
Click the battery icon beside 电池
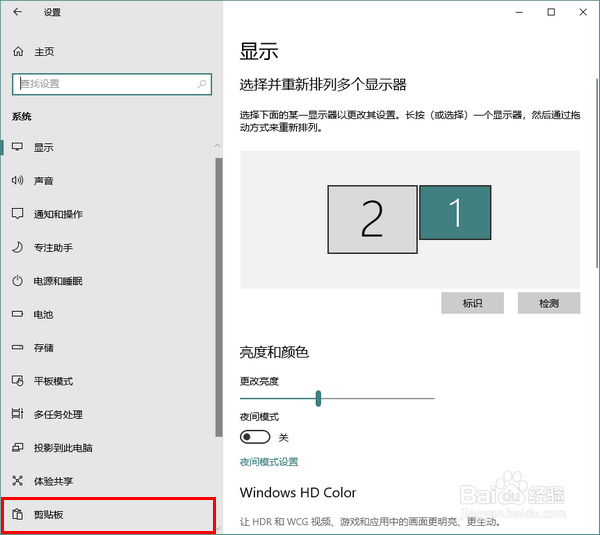pos(18,314)
